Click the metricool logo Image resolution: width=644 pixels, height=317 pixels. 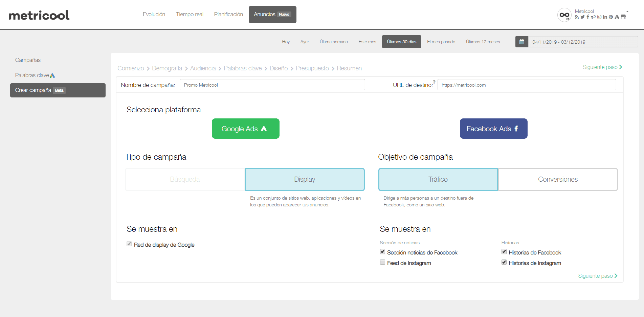[x=39, y=15]
